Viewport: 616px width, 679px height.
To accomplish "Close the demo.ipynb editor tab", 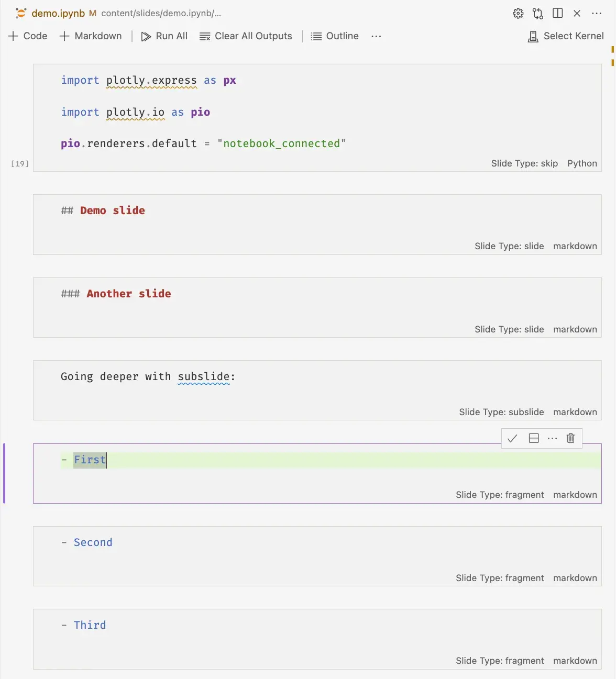I will click(577, 14).
